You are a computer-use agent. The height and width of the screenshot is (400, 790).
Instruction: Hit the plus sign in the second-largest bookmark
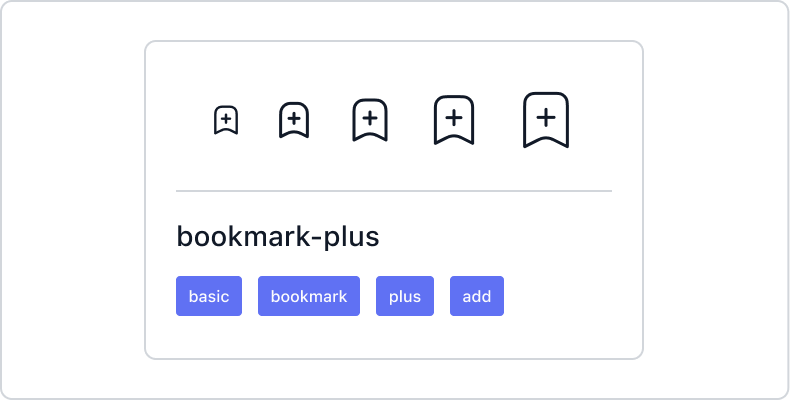453,117
